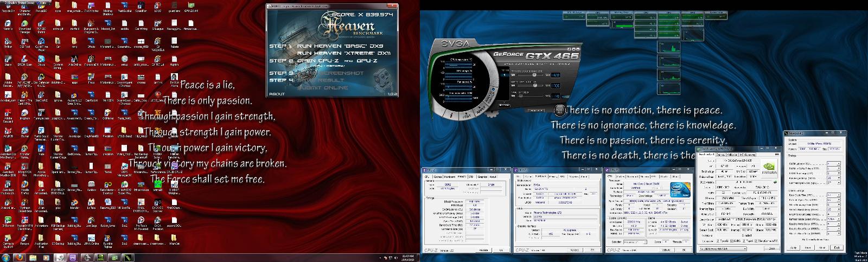Open Refresh Mode Select (RMS) dropdown

click(834, 219)
